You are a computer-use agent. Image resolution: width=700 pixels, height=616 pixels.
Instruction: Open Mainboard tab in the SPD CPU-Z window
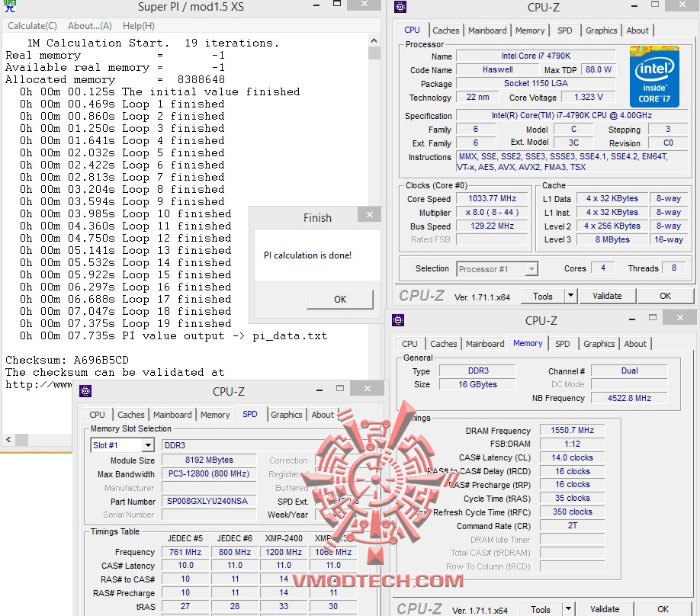(172, 415)
